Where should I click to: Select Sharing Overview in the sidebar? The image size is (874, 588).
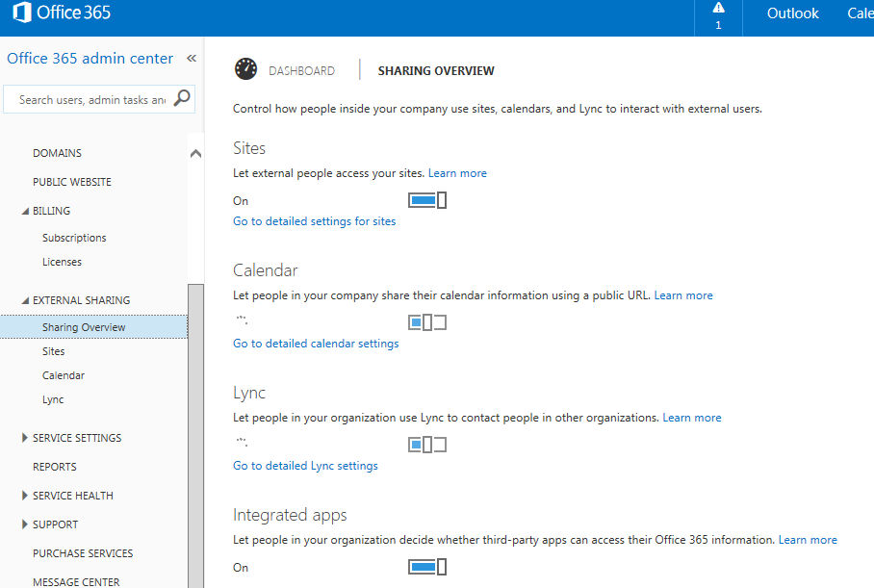click(93, 327)
